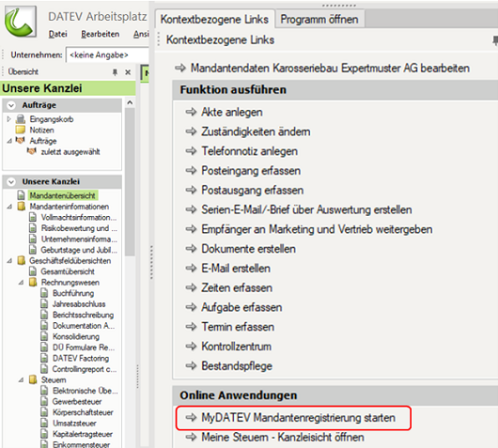This screenshot has height=448, width=498.
Task: Click the Umsatzsteuer document icon
Action: [x=44, y=423]
